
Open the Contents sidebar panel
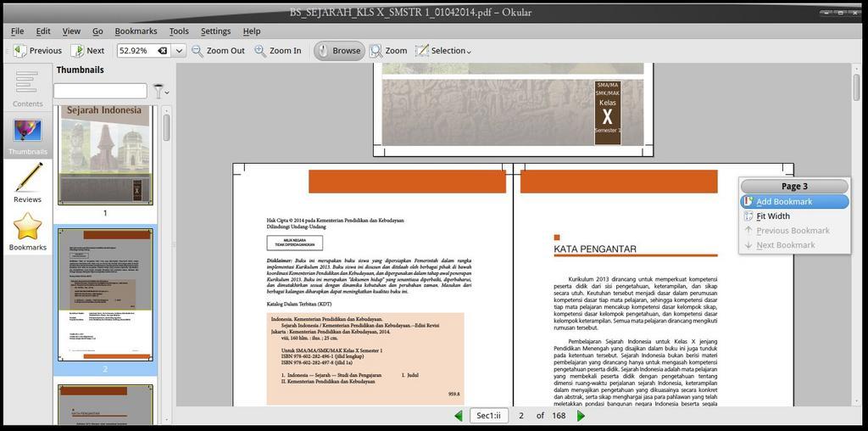[x=27, y=89]
